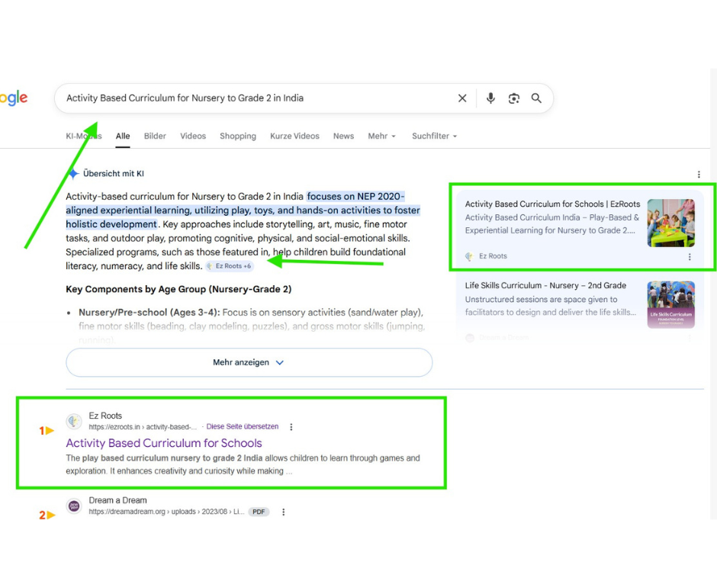Image resolution: width=717 pixels, height=588 pixels.
Task: Click Dream a Dream favicon
Action: (74, 506)
